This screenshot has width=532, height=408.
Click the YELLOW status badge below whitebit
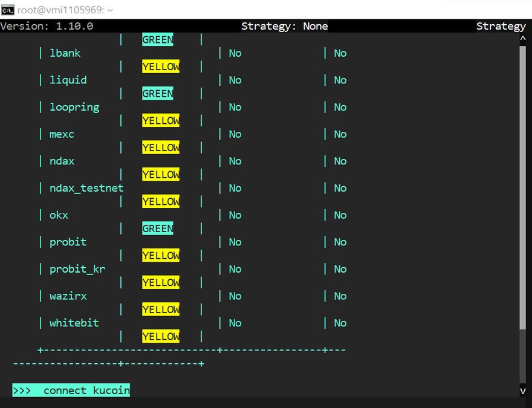click(161, 337)
